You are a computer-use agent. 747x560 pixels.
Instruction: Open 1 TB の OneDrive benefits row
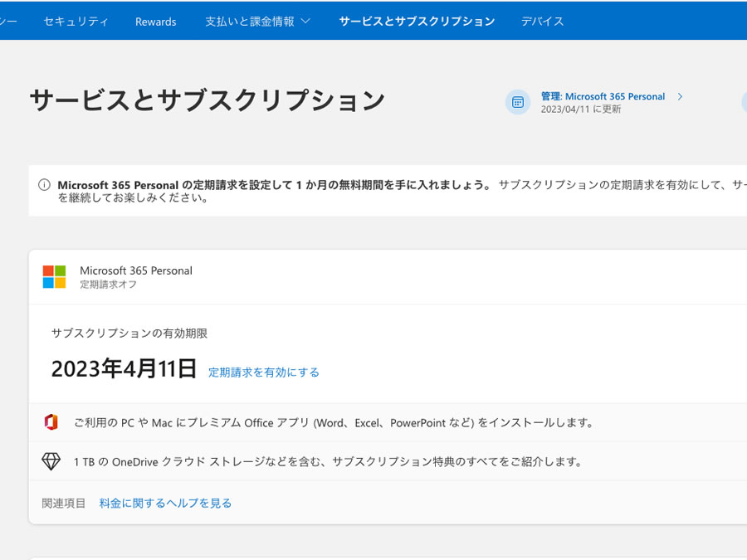click(388, 461)
